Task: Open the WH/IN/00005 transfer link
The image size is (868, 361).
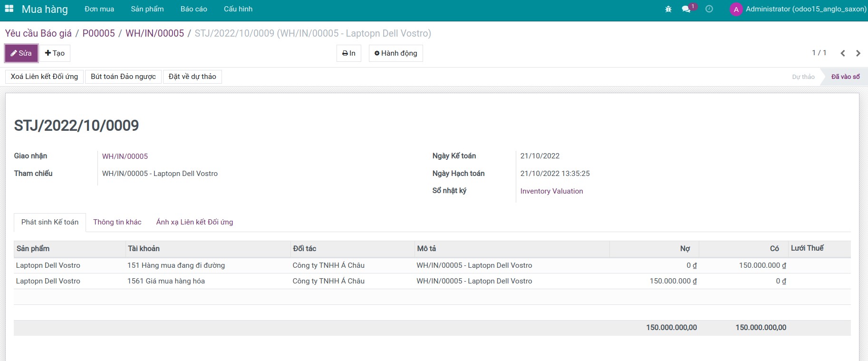Action: (125, 156)
